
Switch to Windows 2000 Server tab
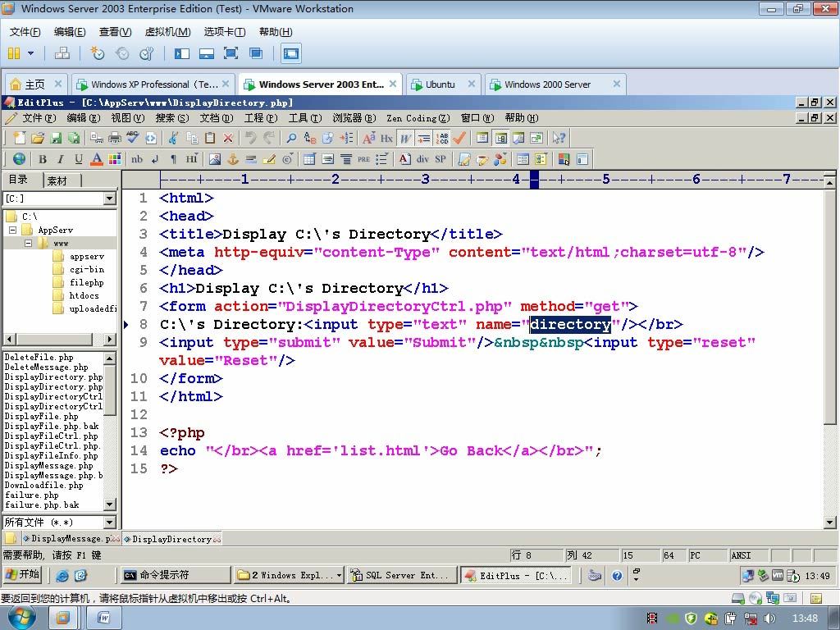point(547,84)
